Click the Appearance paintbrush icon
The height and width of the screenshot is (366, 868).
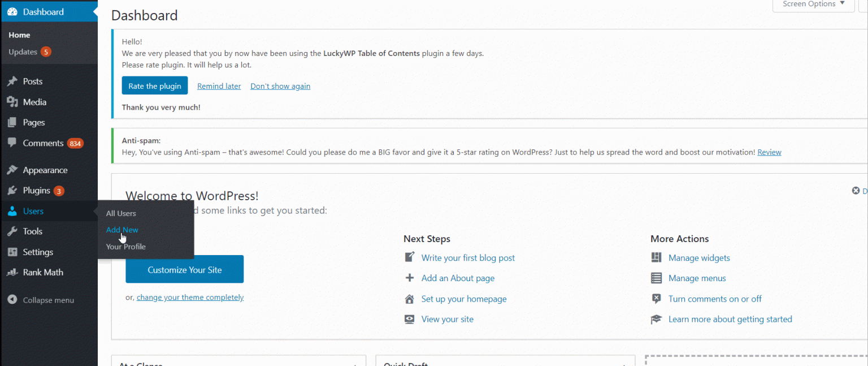[12, 169]
